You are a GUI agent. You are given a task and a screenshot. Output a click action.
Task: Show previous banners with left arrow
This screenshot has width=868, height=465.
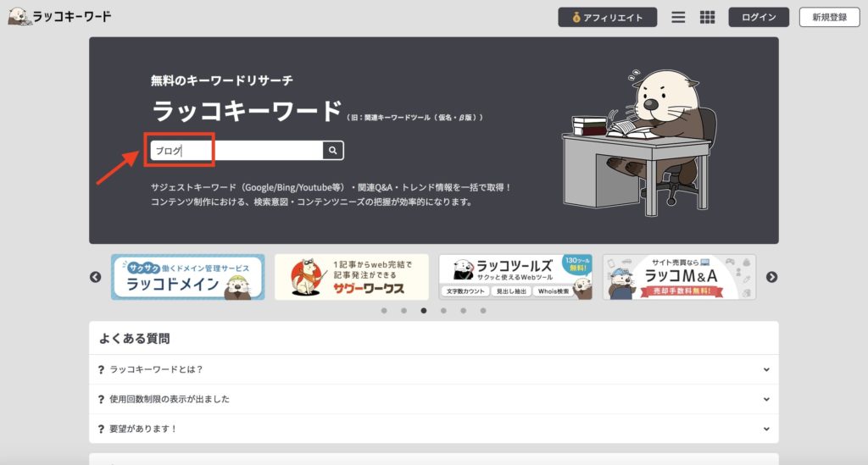[x=95, y=277]
